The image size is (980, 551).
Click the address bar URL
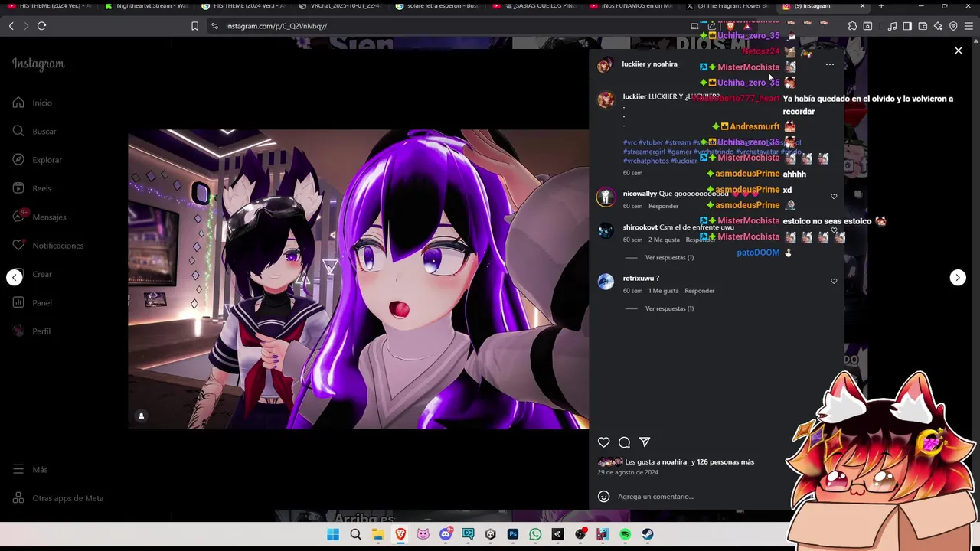(x=276, y=26)
